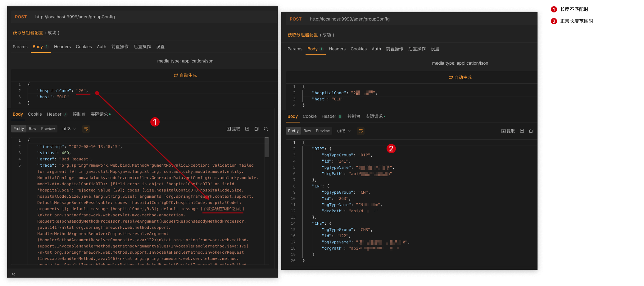Click 自动生成 in the left request body
Viewport: 644px width, 286px height.
coord(185,75)
